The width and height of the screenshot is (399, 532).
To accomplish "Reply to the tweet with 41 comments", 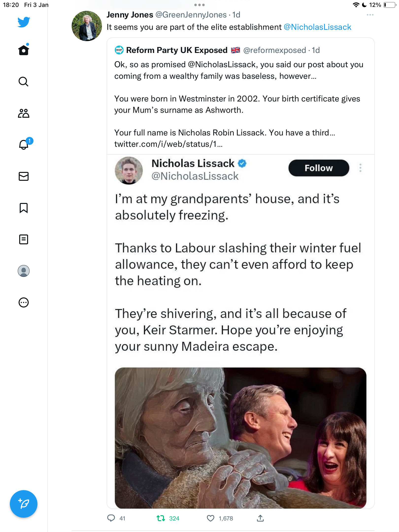I will point(111,518).
